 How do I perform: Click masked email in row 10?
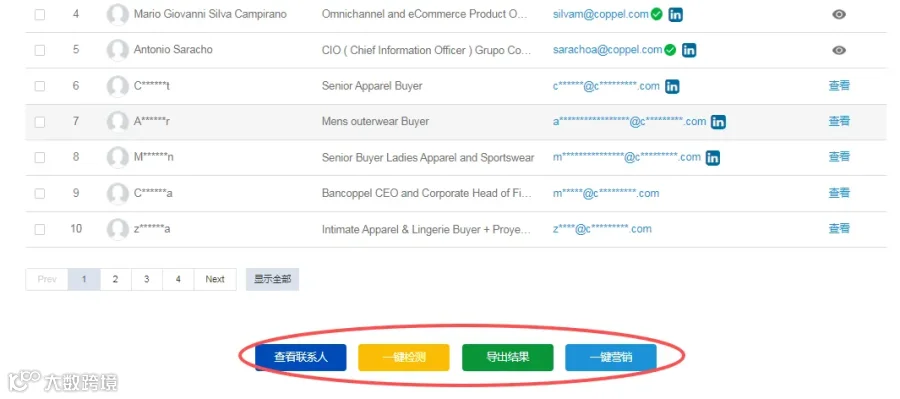click(x=602, y=229)
